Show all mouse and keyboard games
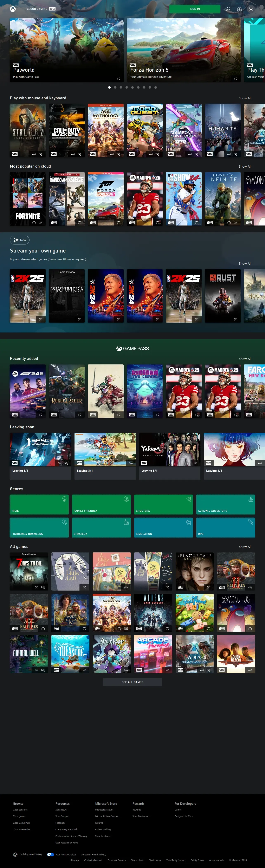265x868 pixels. tap(245, 98)
